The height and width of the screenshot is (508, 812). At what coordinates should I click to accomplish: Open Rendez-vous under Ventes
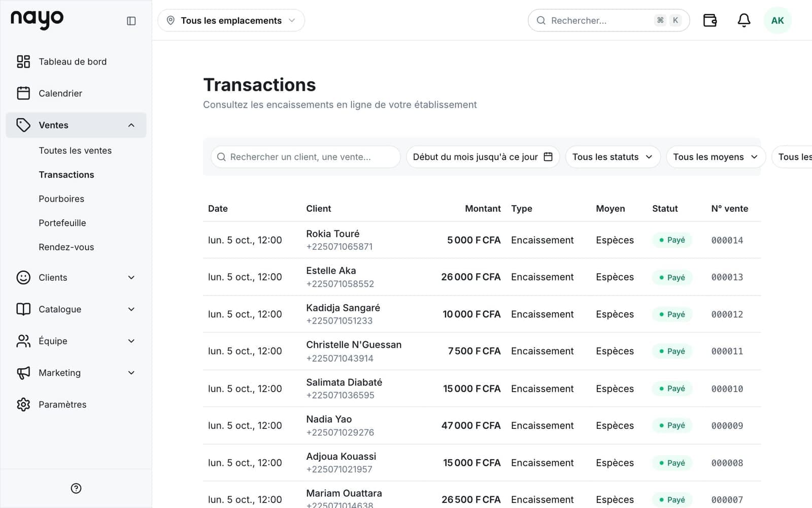(x=66, y=247)
